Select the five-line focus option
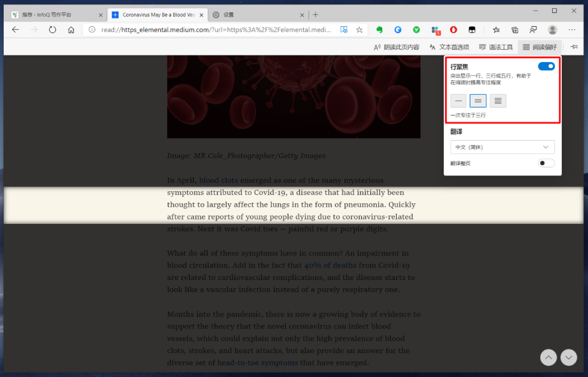 point(497,100)
